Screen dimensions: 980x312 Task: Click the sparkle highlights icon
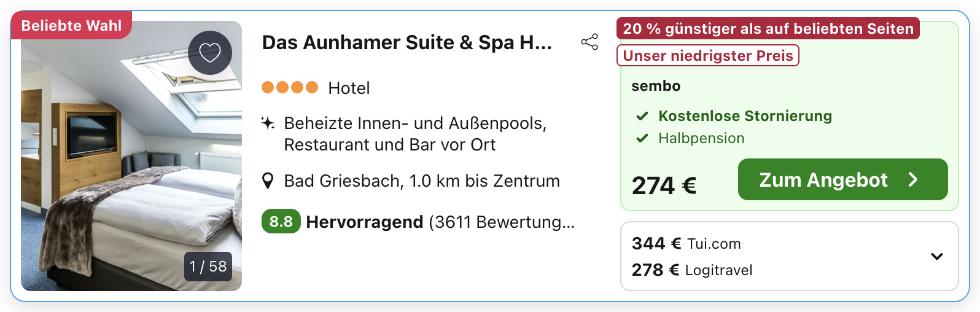(x=268, y=123)
